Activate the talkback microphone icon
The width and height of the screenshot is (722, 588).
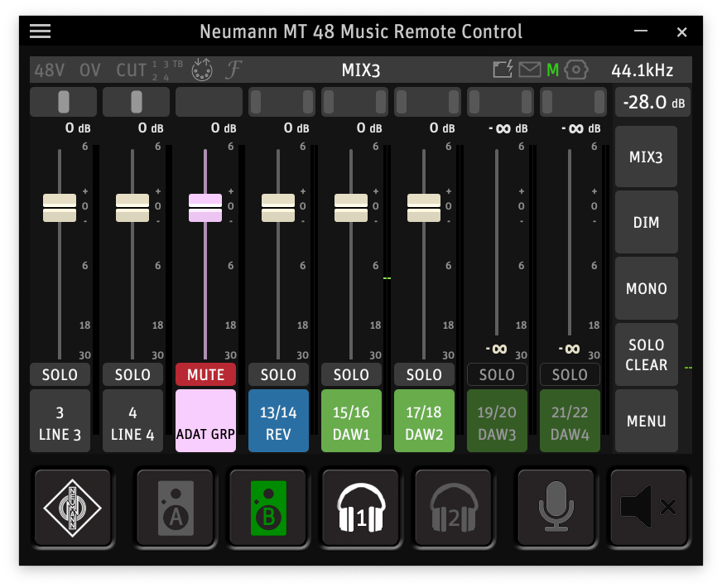[x=556, y=507]
